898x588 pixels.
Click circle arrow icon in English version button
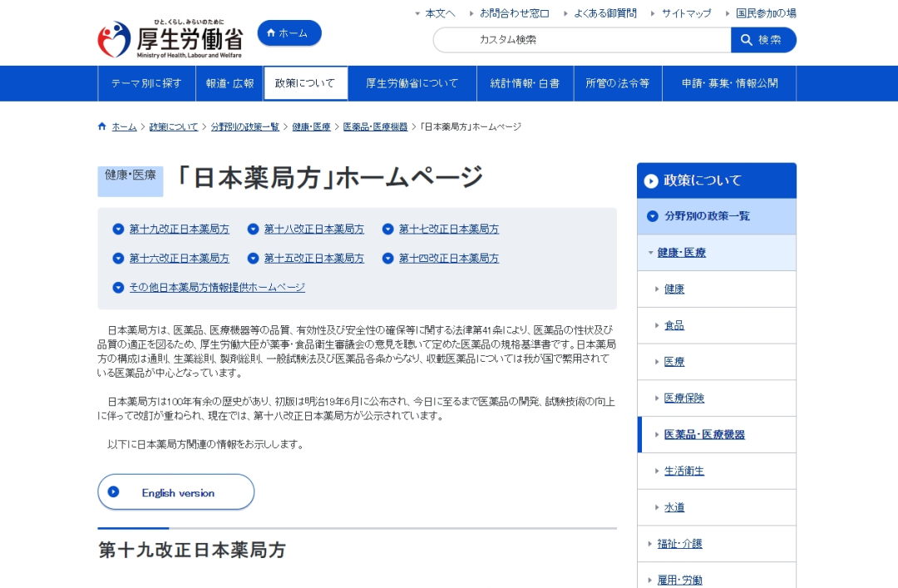click(x=114, y=492)
